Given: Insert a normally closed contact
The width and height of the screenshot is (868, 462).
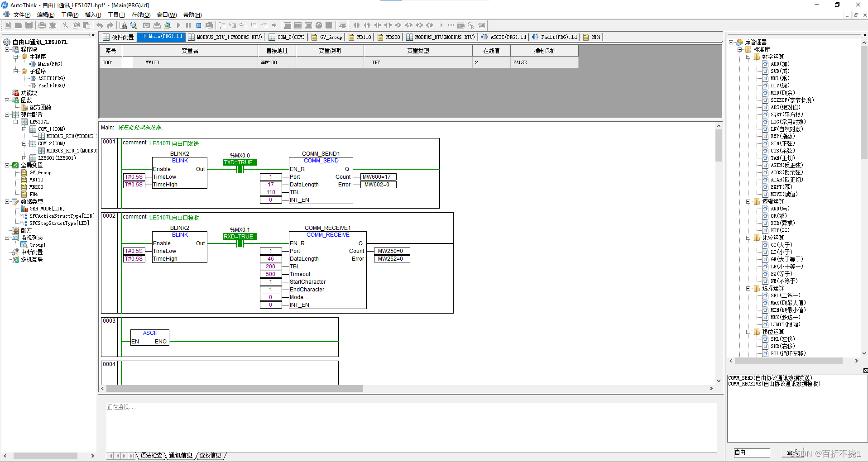Looking at the screenshot, I should 367,25.
